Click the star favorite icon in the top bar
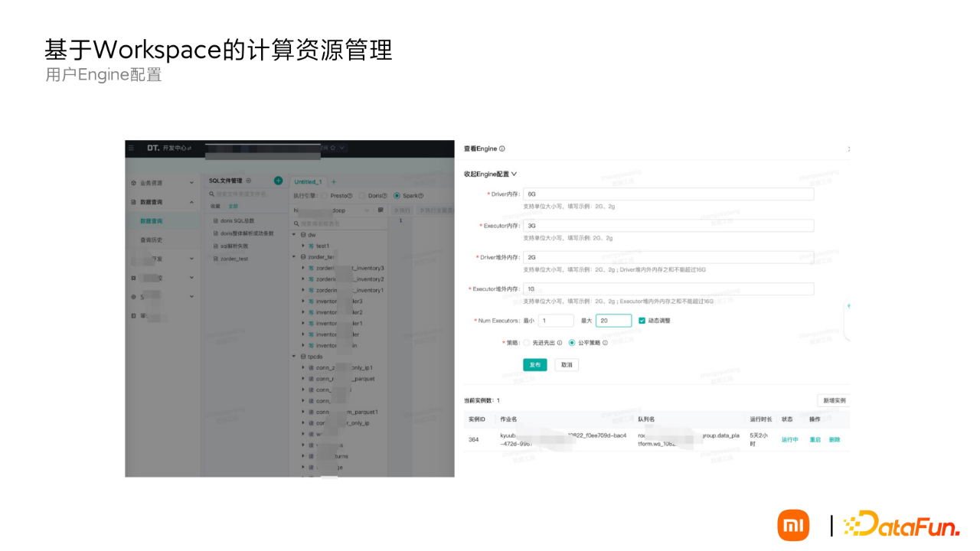The width and height of the screenshot is (980, 551). coord(332,148)
